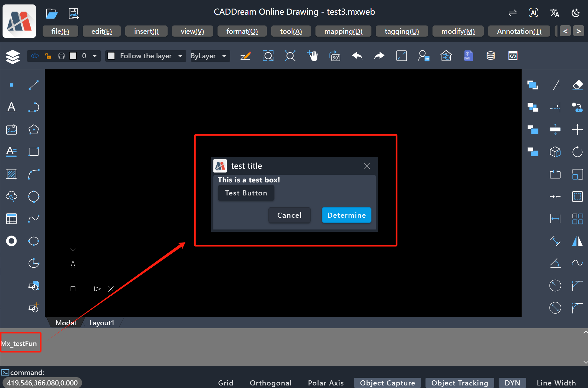This screenshot has height=388, width=588.
Task: Select the eraser tool
Action: coord(577,85)
